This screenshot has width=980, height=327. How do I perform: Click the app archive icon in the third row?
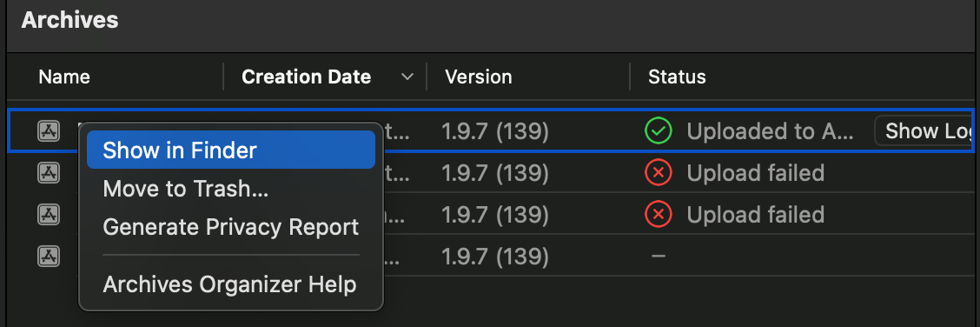48,214
